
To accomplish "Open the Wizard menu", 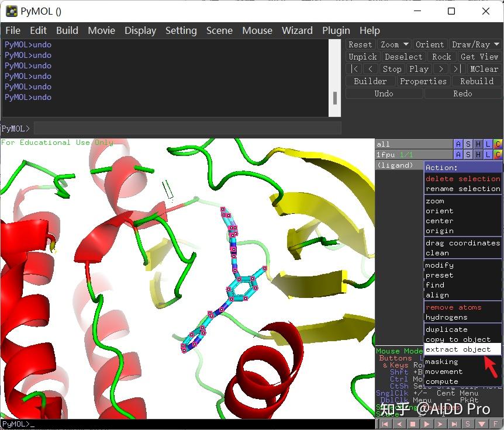I will pyautogui.click(x=297, y=30).
